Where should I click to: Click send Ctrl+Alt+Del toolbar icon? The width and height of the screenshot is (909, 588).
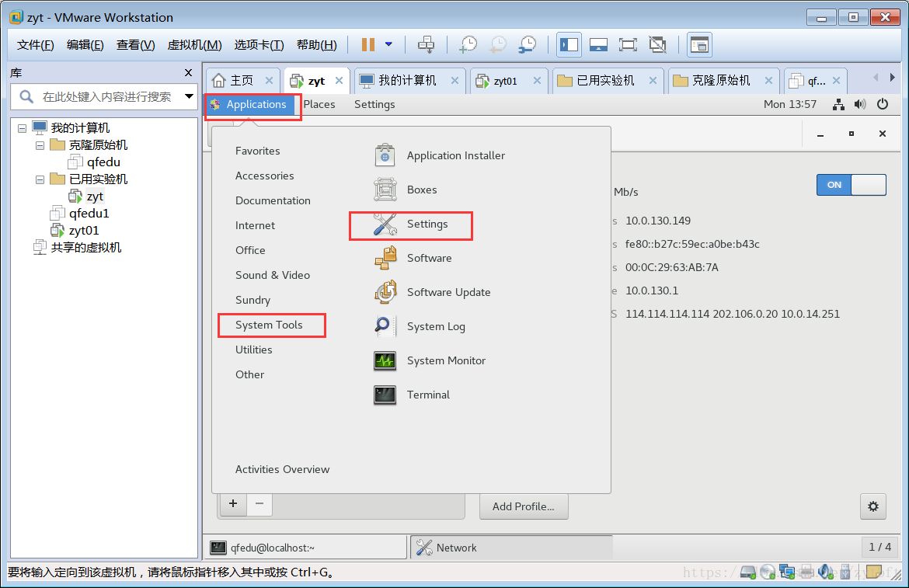coord(426,44)
